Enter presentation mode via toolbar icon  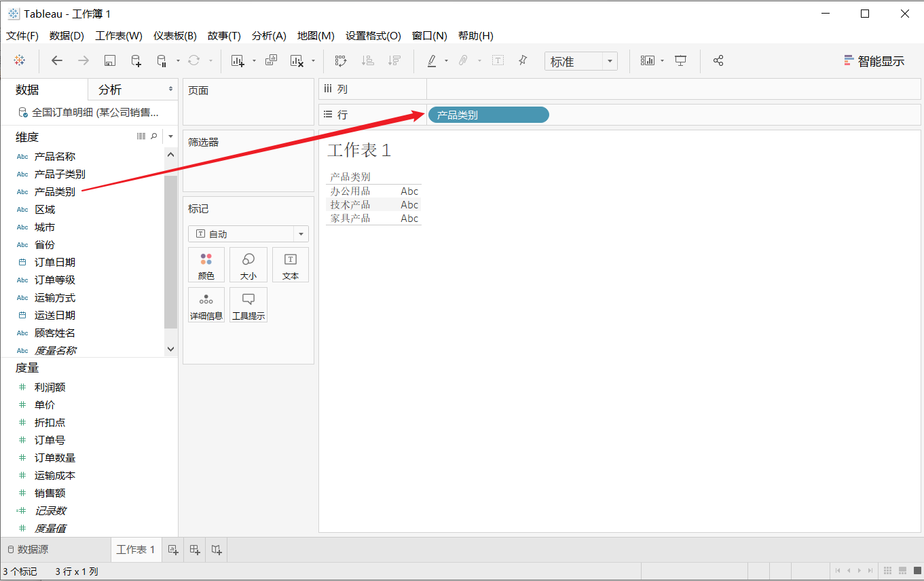pos(680,60)
